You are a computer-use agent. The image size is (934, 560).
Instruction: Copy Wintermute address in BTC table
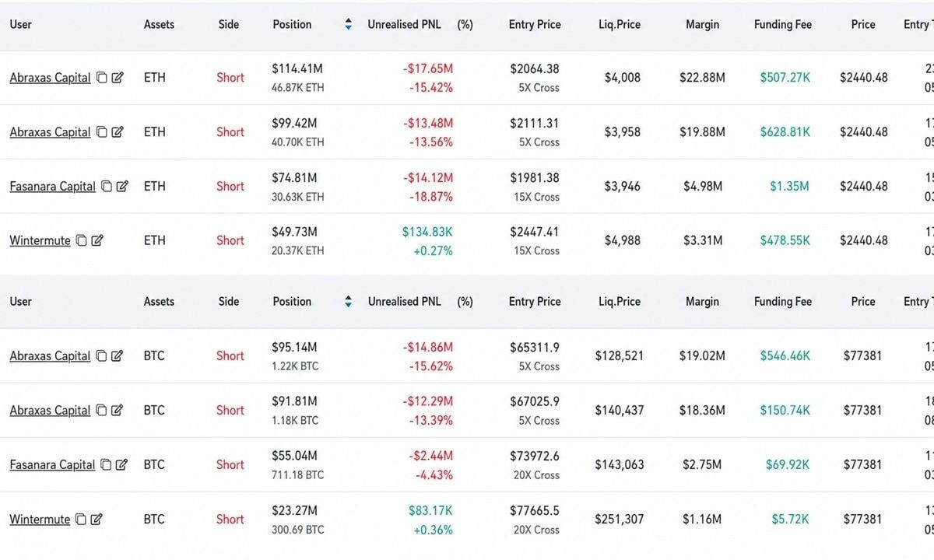coord(82,520)
